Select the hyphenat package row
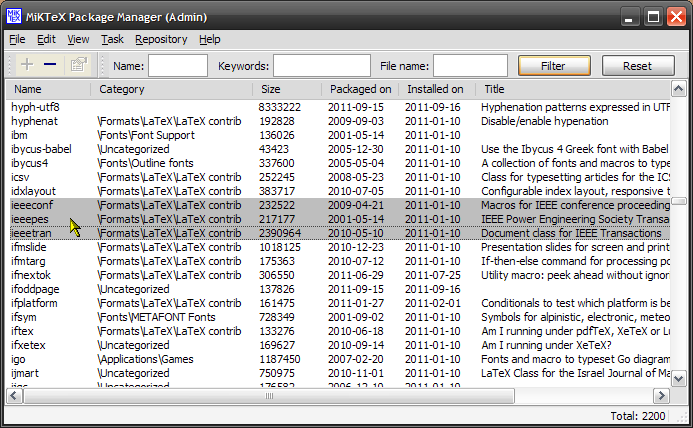Screen dimensions: 693x428 click(x=339, y=121)
